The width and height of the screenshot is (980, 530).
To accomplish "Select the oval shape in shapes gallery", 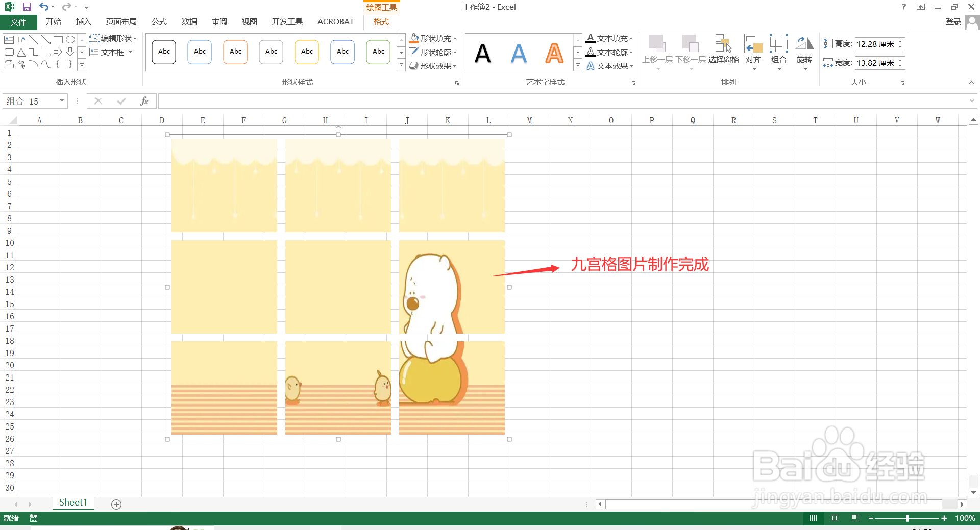I will (70, 39).
